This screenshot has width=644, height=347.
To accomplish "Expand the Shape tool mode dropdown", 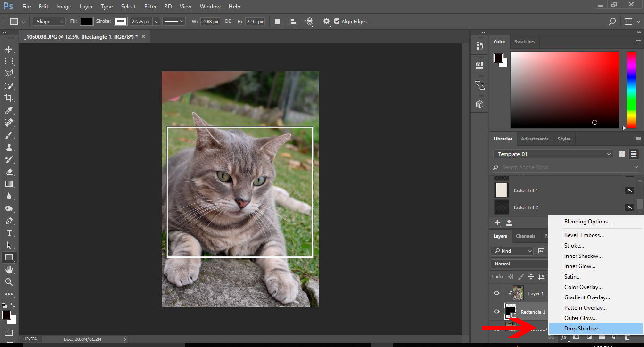I will 49,21.
